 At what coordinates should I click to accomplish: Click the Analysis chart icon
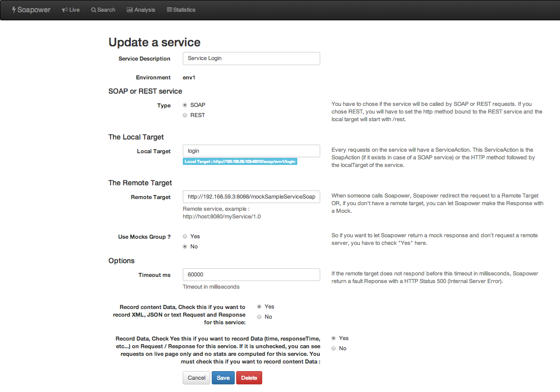130,10
